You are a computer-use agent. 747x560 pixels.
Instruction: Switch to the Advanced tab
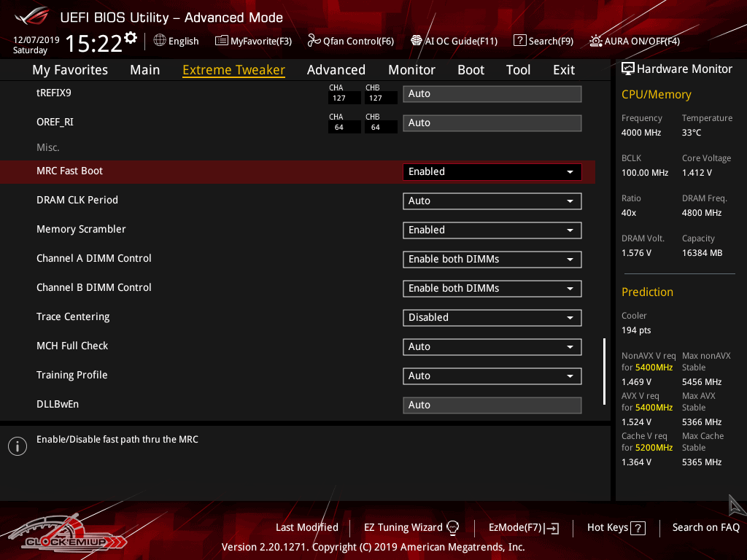tap(336, 70)
